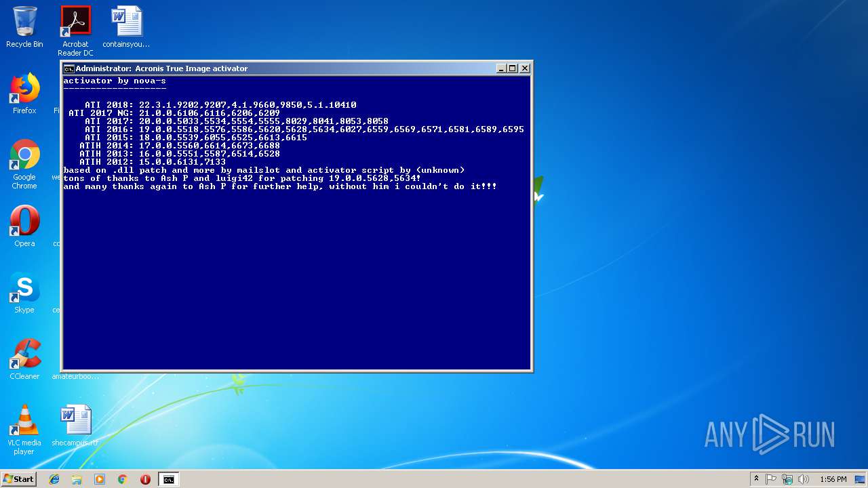The height and width of the screenshot is (488, 868).
Task: Select the containsyou Word document icon
Action: tap(126, 27)
